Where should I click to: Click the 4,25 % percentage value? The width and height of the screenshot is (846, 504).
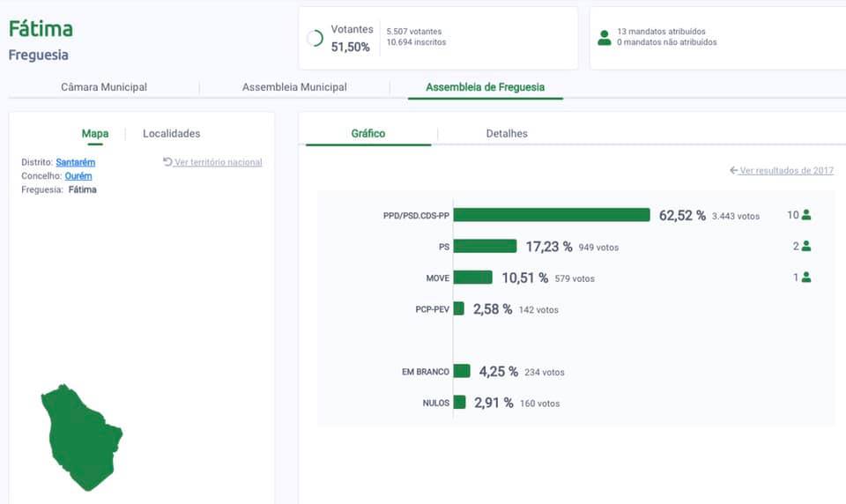pyautogui.click(x=499, y=372)
